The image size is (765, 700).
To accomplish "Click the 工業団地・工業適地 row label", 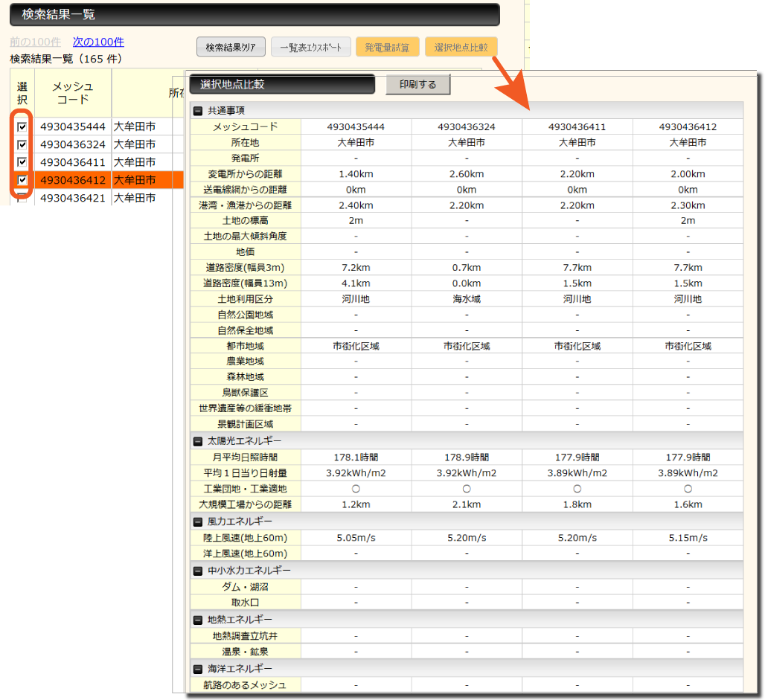I will 246,489.
